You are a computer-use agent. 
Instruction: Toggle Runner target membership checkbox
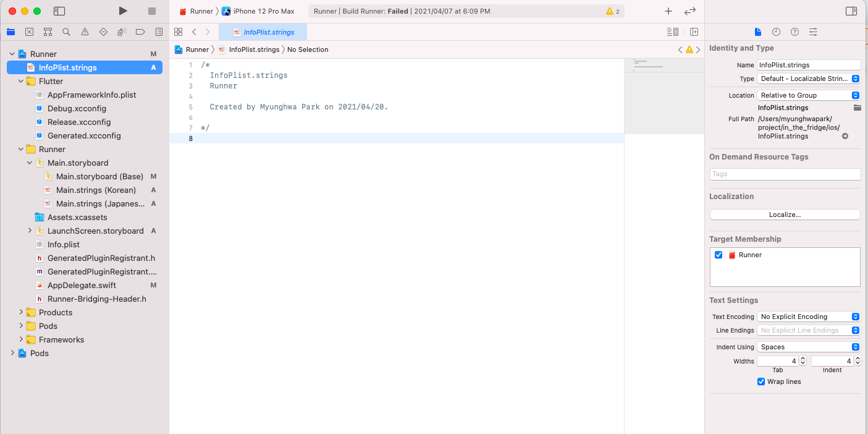pyautogui.click(x=718, y=255)
